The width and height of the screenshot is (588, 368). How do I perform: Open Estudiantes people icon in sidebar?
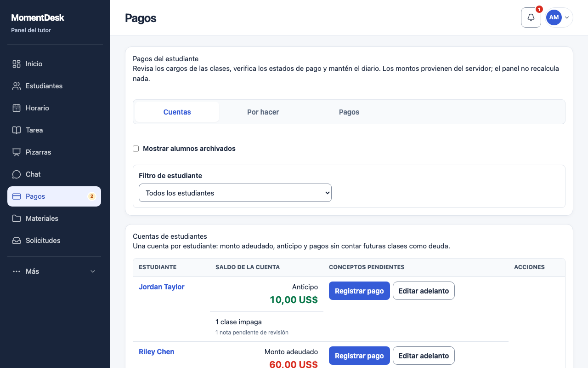point(17,86)
